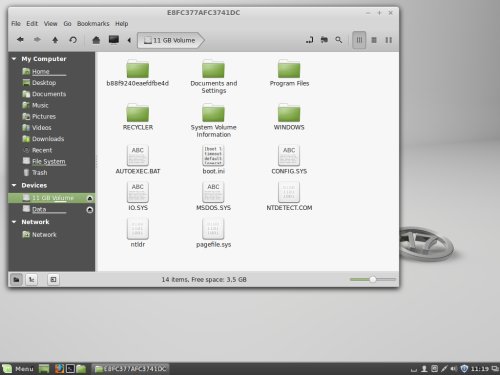The height and width of the screenshot is (375, 500).
Task: Switch to icon view mode
Action: [x=359, y=40]
